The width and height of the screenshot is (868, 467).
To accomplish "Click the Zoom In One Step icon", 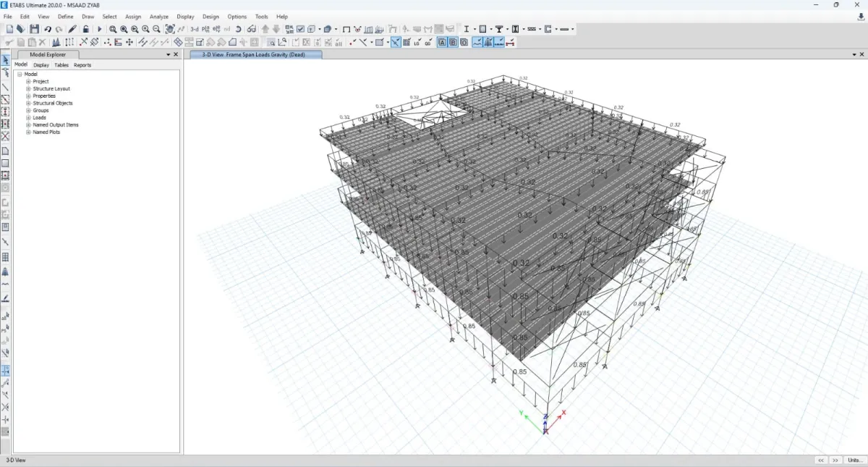I will pos(145,29).
